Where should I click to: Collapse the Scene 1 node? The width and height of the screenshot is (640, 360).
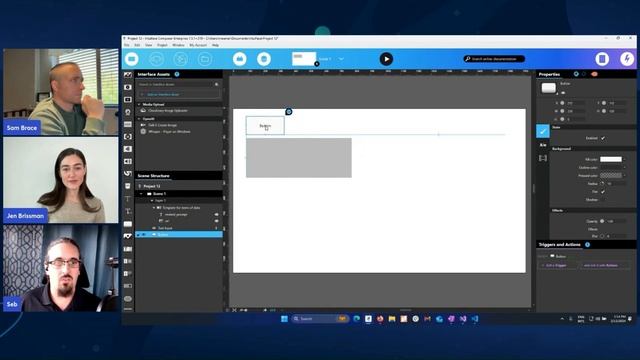click(x=141, y=194)
